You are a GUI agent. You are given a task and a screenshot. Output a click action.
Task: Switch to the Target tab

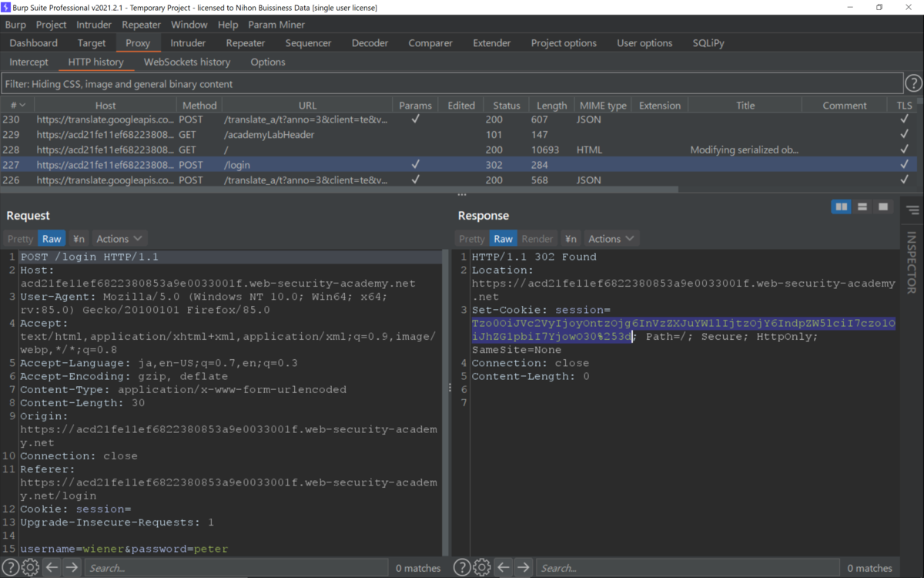point(92,43)
